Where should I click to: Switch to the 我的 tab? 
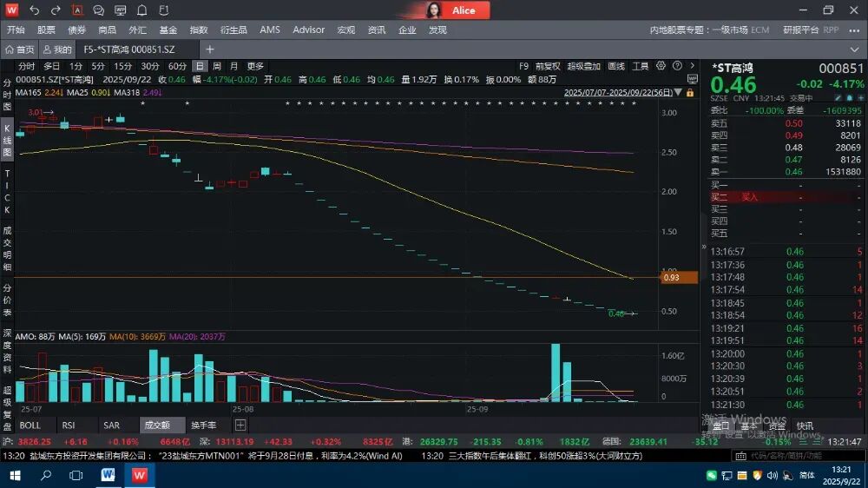(x=57, y=49)
